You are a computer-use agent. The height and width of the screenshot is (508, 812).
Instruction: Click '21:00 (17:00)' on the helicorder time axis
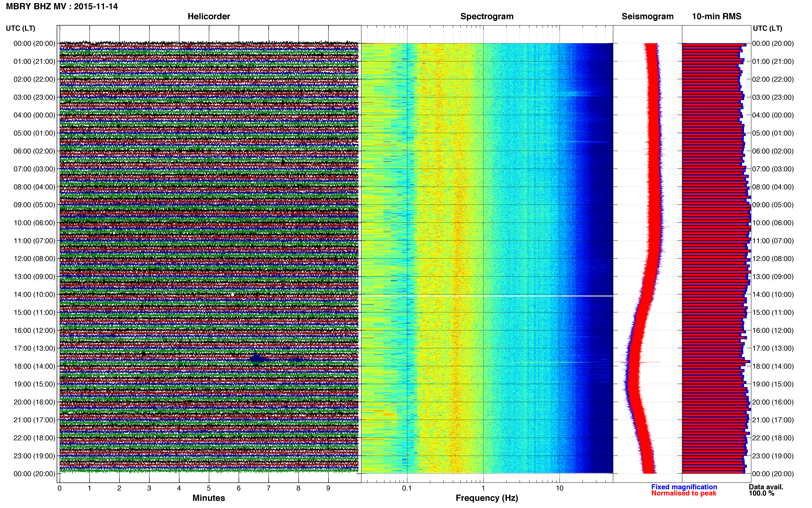point(34,420)
